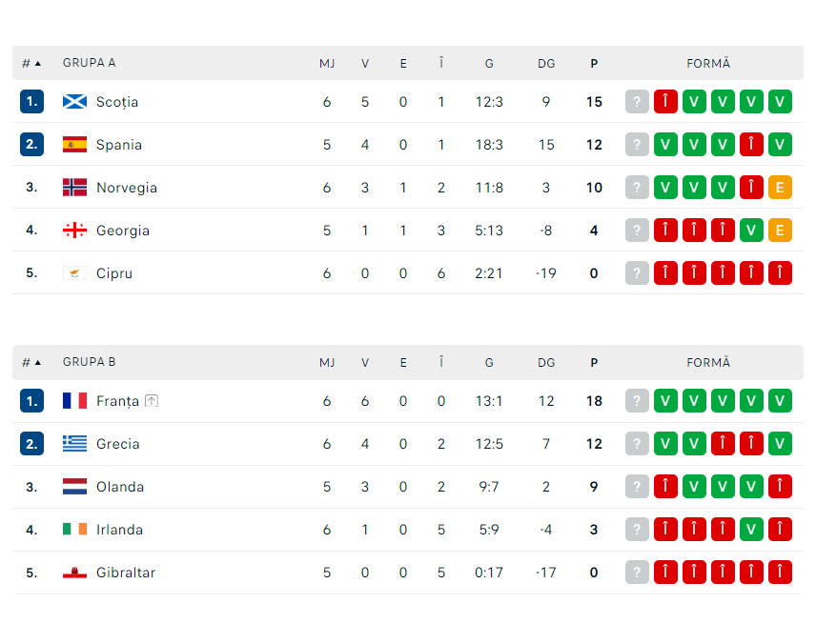The width and height of the screenshot is (816, 644).
Task: Click the highlighted blue rank badge for Grecia
Action: (31, 443)
